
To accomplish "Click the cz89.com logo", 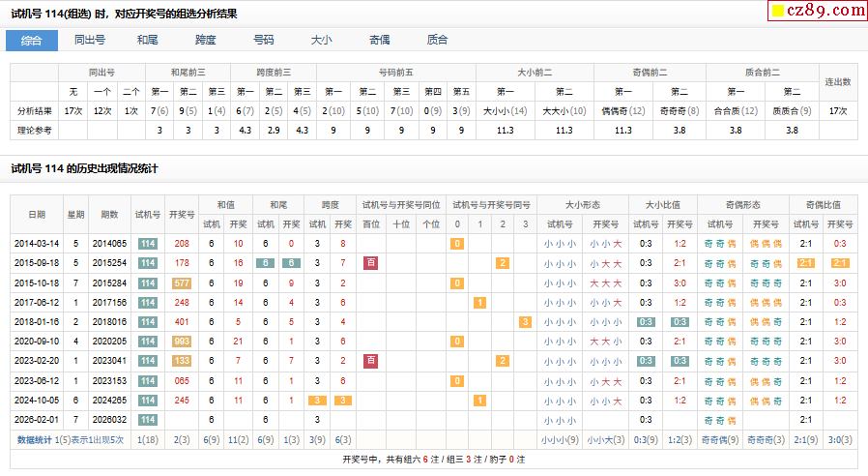I will click(817, 11).
